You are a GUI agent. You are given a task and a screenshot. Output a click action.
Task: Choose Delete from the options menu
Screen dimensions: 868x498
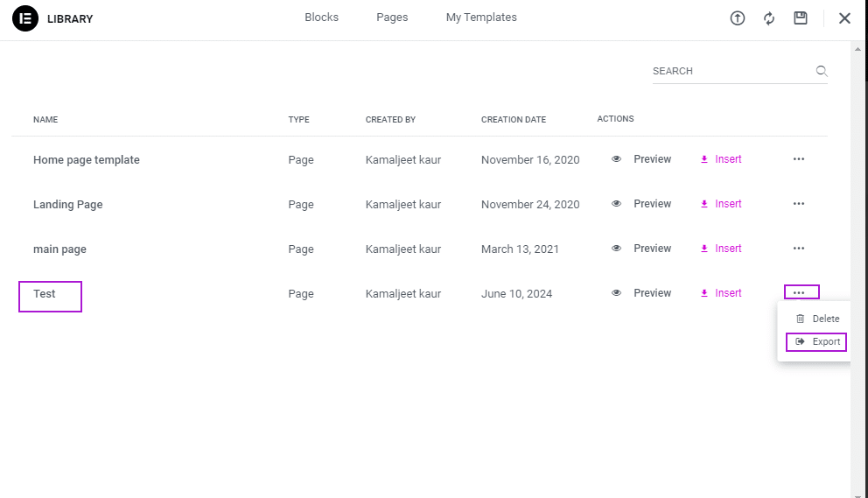[817, 319]
